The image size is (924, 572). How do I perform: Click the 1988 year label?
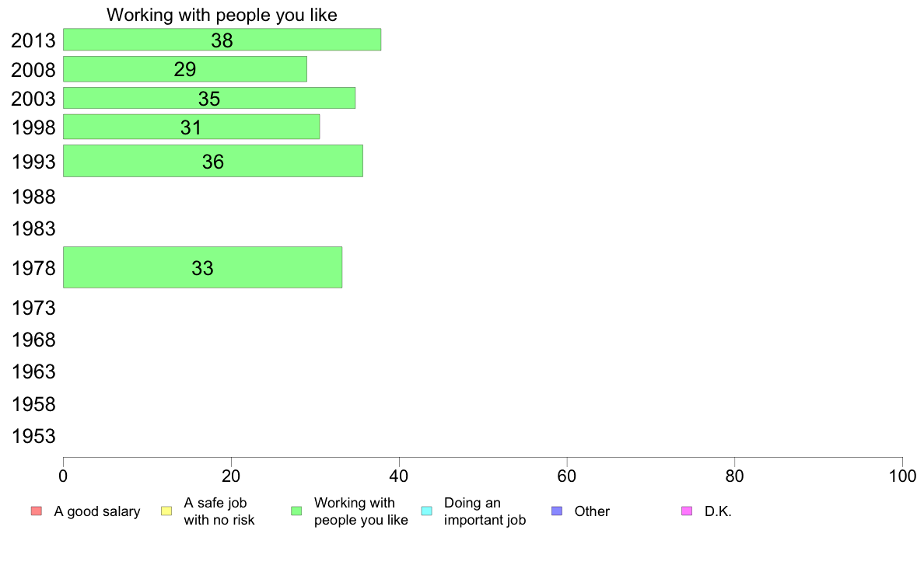click(33, 197)
